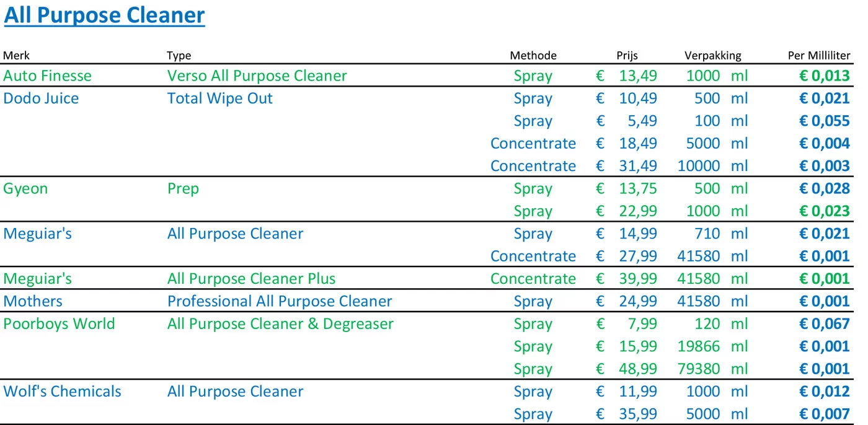Click Verso All Purpose Cleaner cell
Viewport: 868px width, 425px height.
(257, 76)
